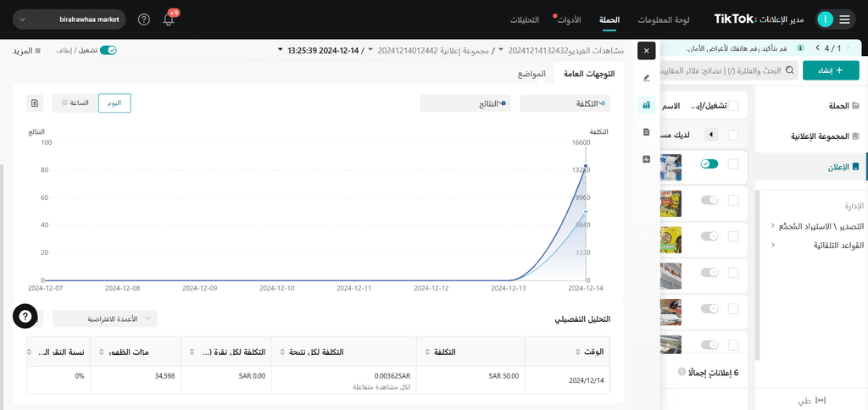Click the activity pulse icon in side strip

[647, 158]
